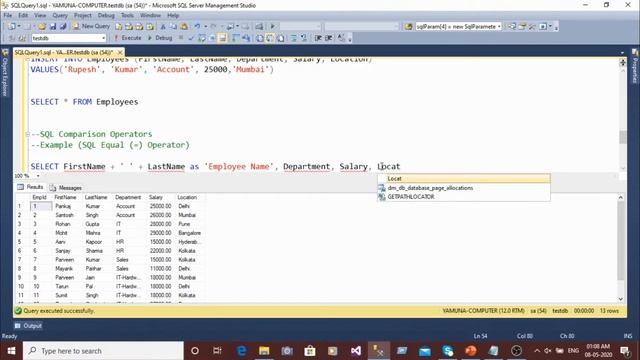Click Uncomment Selected Lines icon
Screen dimensions: 640x360
pyautogui.click(x=304, y=38)
